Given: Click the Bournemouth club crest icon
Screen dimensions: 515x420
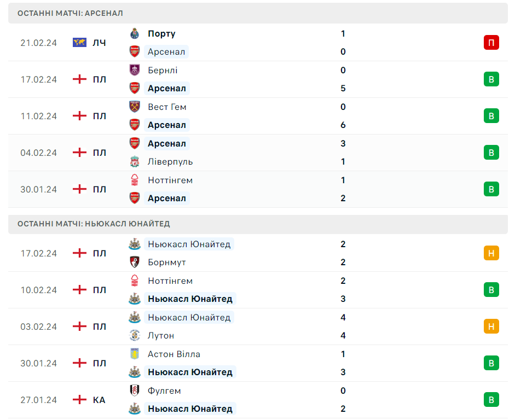Looking at the screenshot, I should click(x=135, y=262).
